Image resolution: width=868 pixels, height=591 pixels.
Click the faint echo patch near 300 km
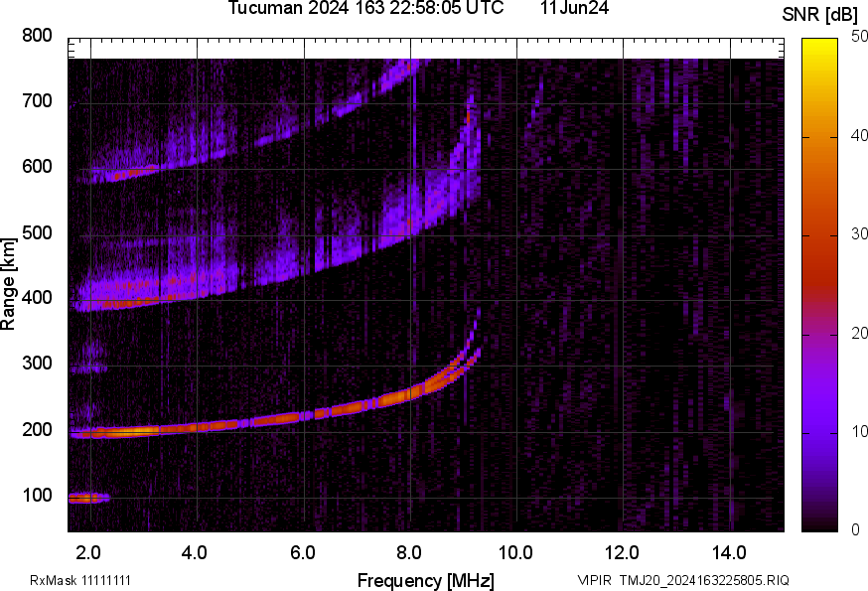(88, 368)
